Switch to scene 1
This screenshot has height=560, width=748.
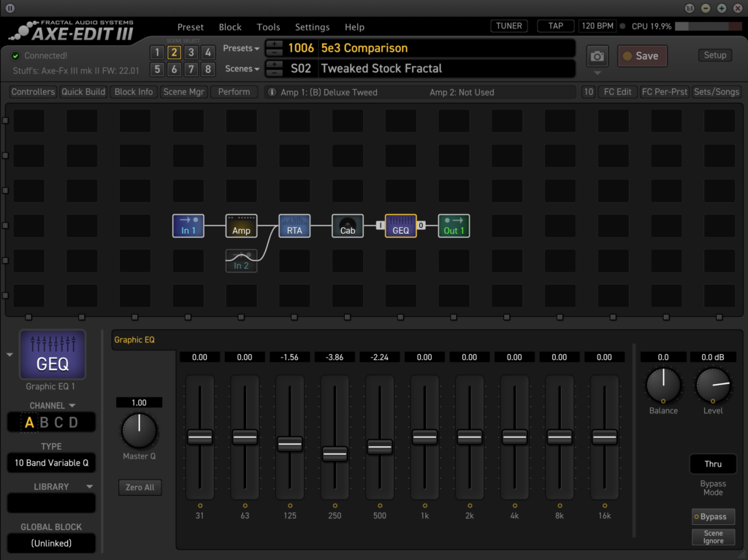pyautogui.click(x=157, y=53)
